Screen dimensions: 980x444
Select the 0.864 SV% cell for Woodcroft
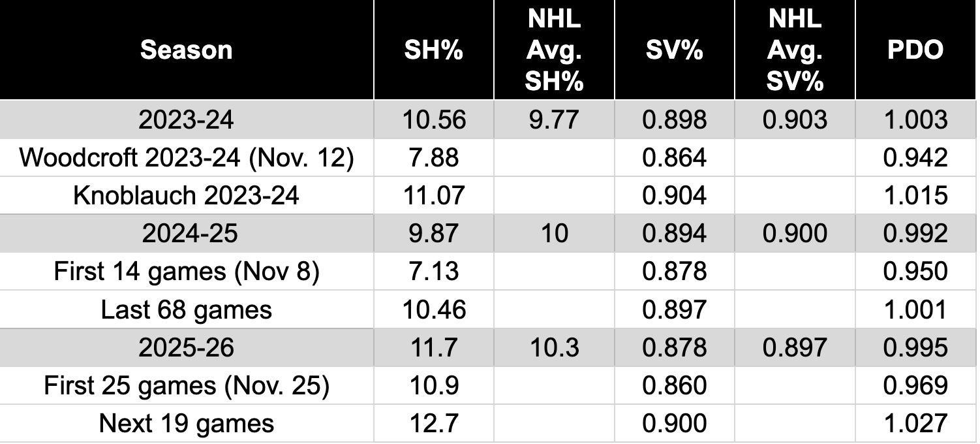click(674, 157)
